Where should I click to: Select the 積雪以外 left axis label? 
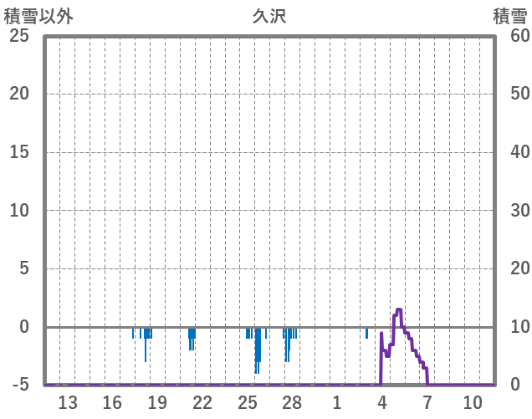[x=38, y=16]
